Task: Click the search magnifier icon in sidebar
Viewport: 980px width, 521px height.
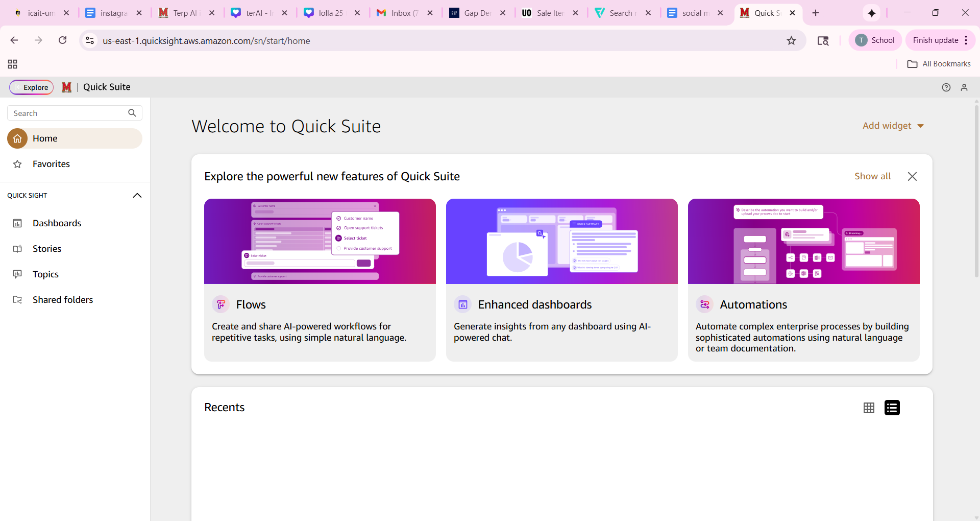Action: coord(132,113)
